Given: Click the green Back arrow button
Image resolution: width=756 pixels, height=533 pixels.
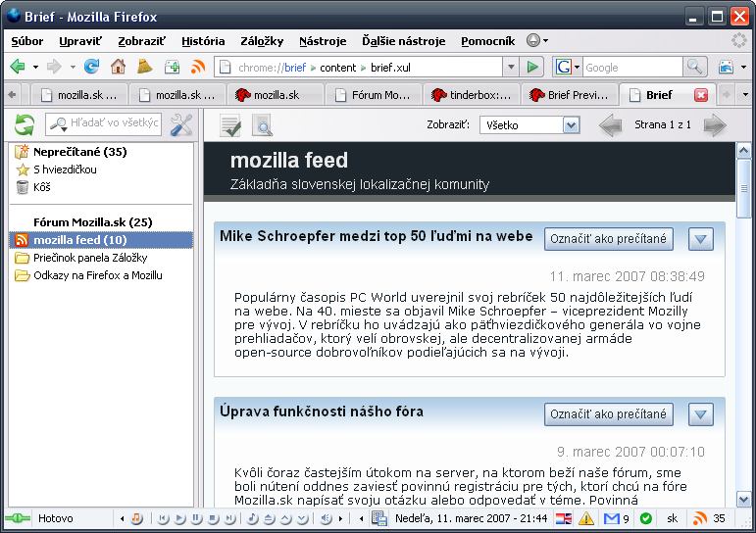Looking at the screenshot, I should [x=18, y=67].
